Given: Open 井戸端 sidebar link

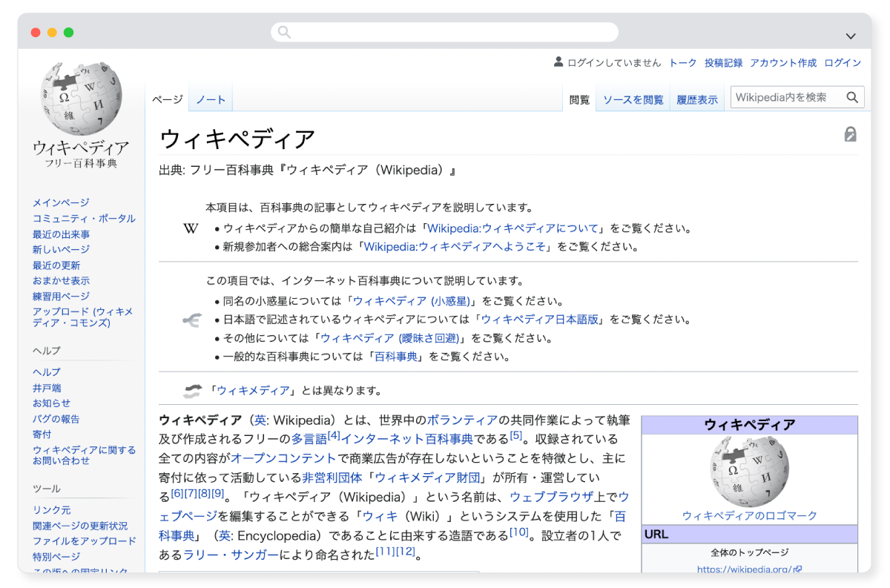Looking at the screenshot, I should (x=47, y=388).
